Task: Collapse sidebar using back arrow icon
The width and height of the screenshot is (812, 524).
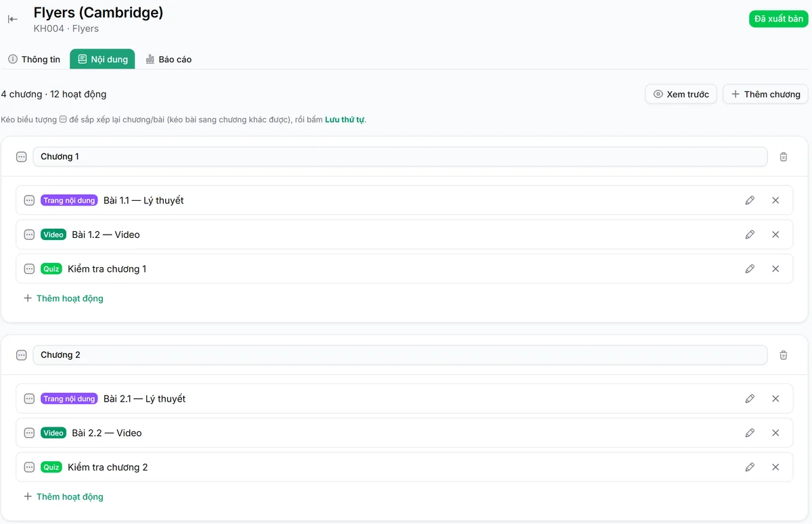Action: [x=13, y=19]
